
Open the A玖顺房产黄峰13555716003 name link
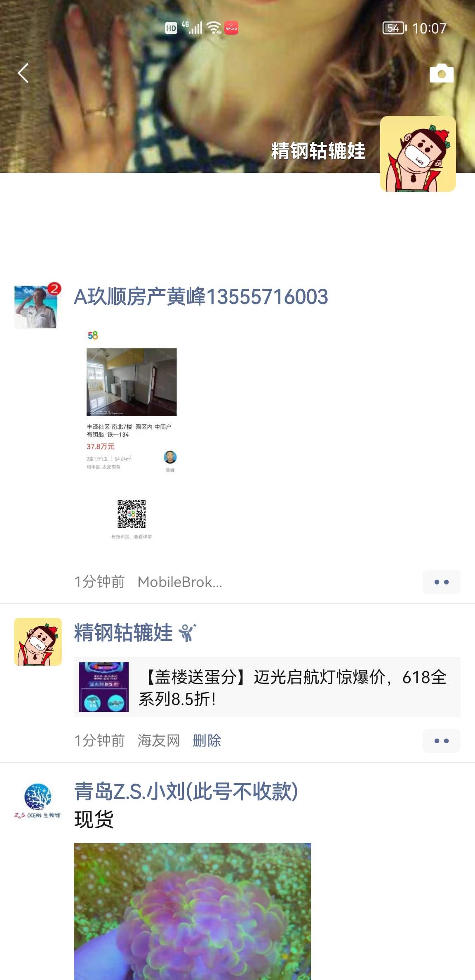(201, 297)
